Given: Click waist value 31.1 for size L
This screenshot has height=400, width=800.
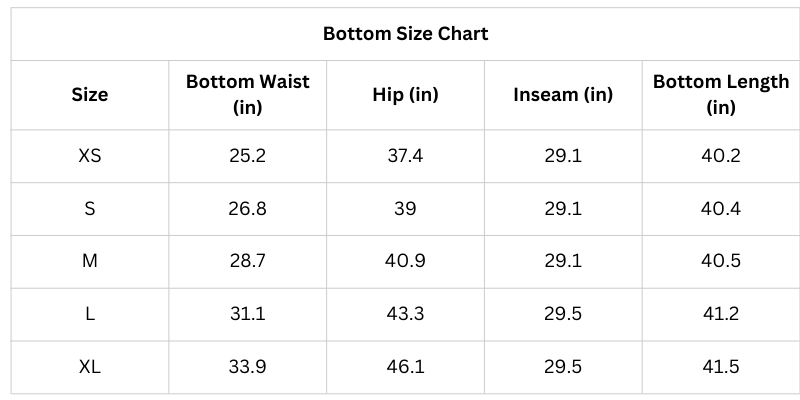Looking at the screenshot, I should 247,314.
